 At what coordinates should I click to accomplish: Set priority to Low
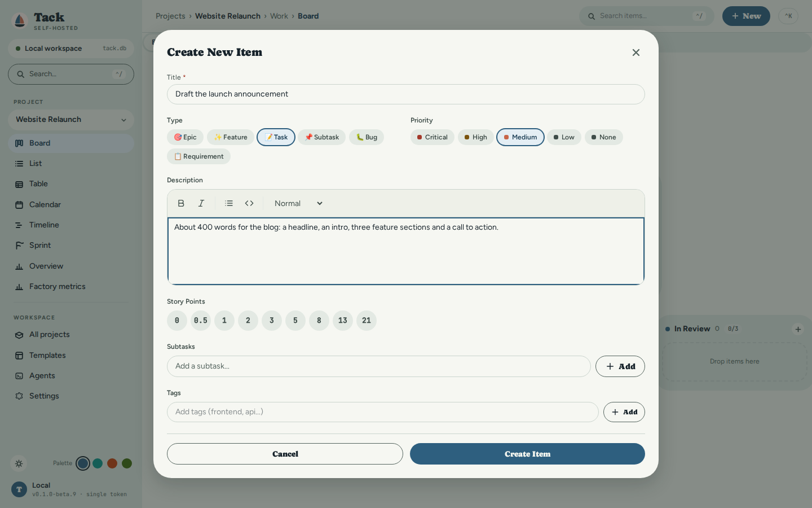pos(564,137)
